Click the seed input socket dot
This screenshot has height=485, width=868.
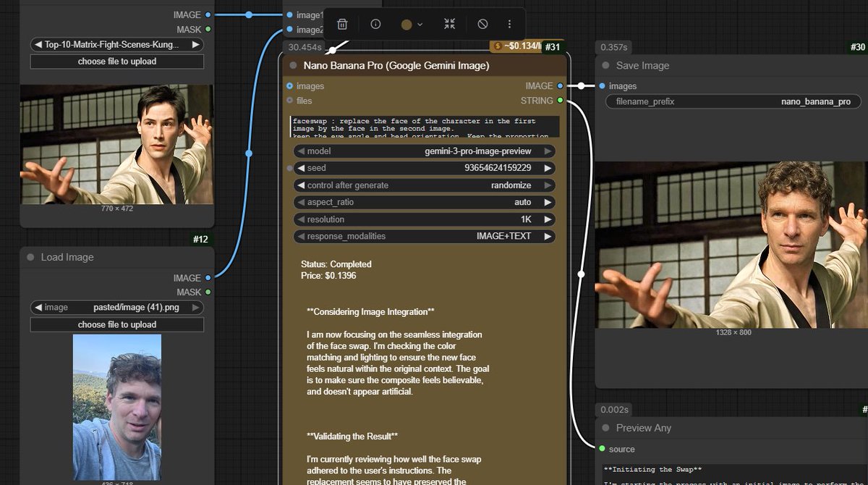pos(290,168)
